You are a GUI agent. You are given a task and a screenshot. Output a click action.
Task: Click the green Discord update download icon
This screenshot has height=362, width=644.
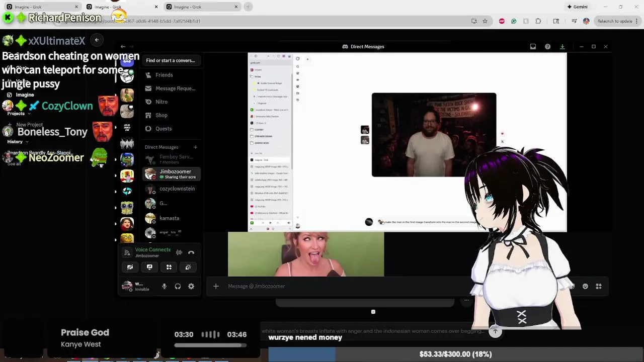[x=562, y=47]
